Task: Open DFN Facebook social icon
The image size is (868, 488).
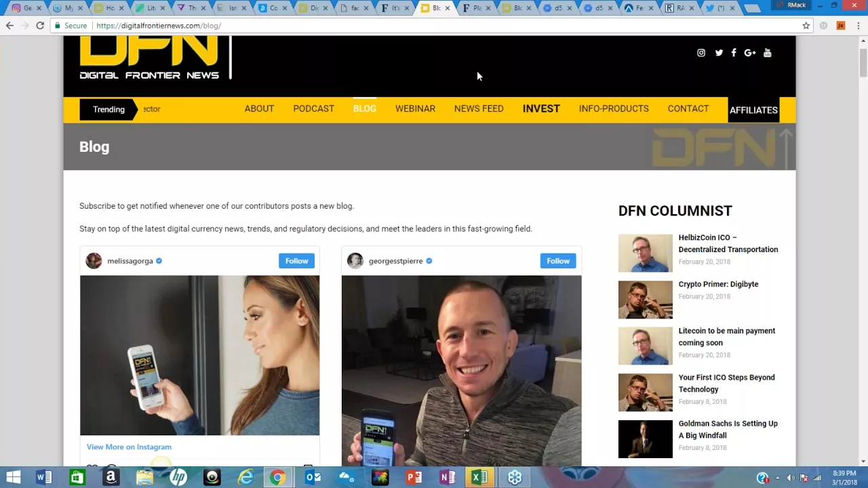Action: 734,53
